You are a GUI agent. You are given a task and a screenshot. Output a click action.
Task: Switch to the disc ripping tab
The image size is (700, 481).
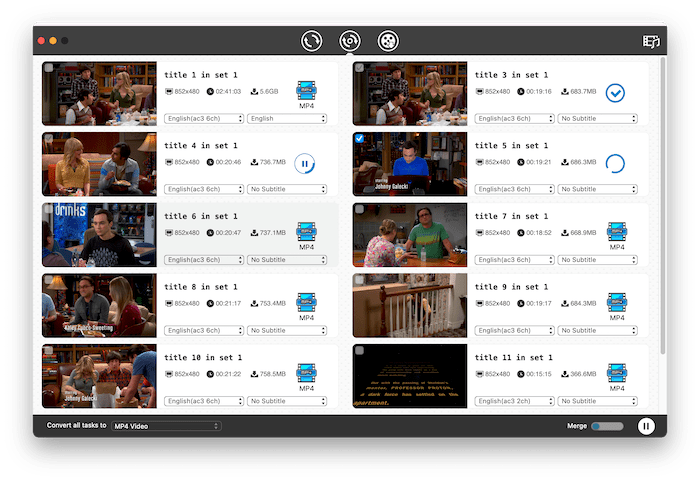[349, 41]
